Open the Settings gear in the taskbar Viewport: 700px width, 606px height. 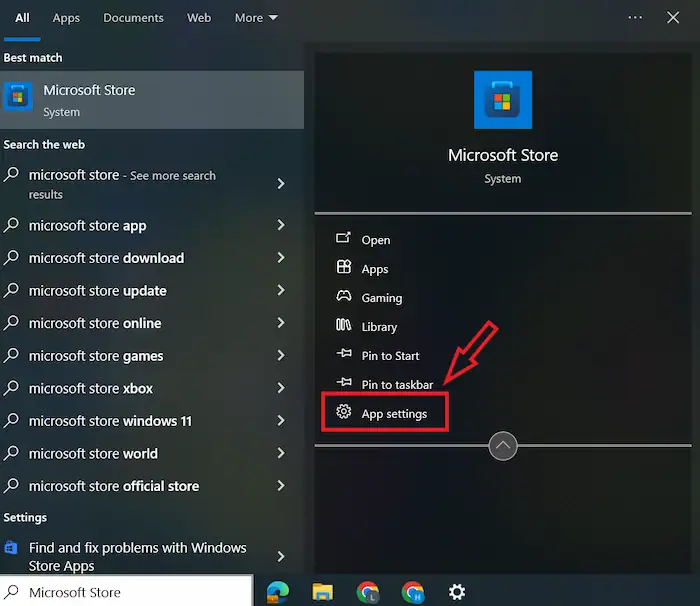pyautogui.click(x=457, y=591)
